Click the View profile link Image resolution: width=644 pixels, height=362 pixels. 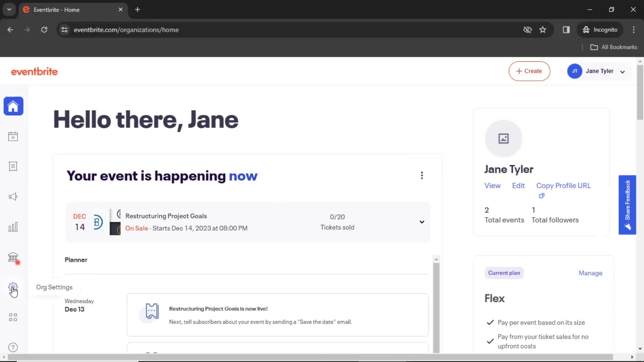492,186
